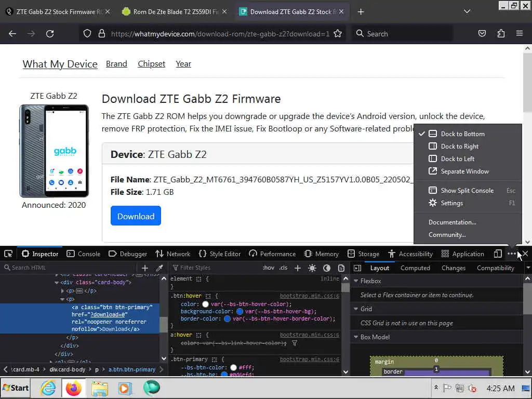Click --bs-btn-color #fff swatch
Image resolution: width=532 pixels, height=399 pixels.
(233, 367)
